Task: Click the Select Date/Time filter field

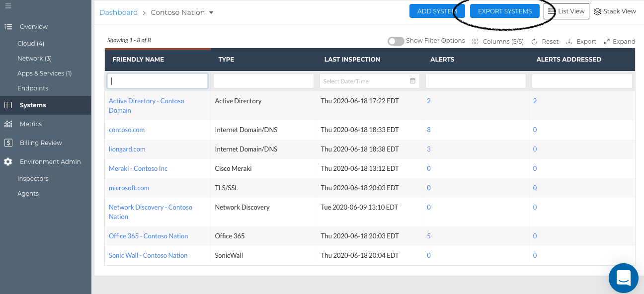Action: [370, 81]
